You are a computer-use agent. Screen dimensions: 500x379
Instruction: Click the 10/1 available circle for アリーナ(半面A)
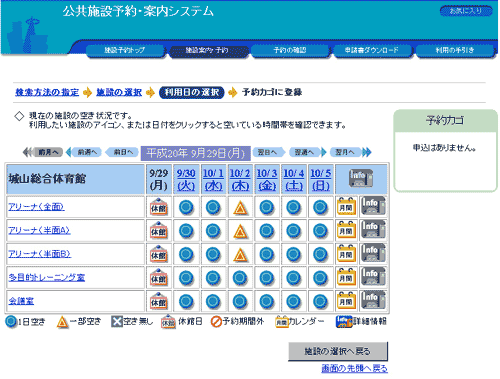point(213,231)
